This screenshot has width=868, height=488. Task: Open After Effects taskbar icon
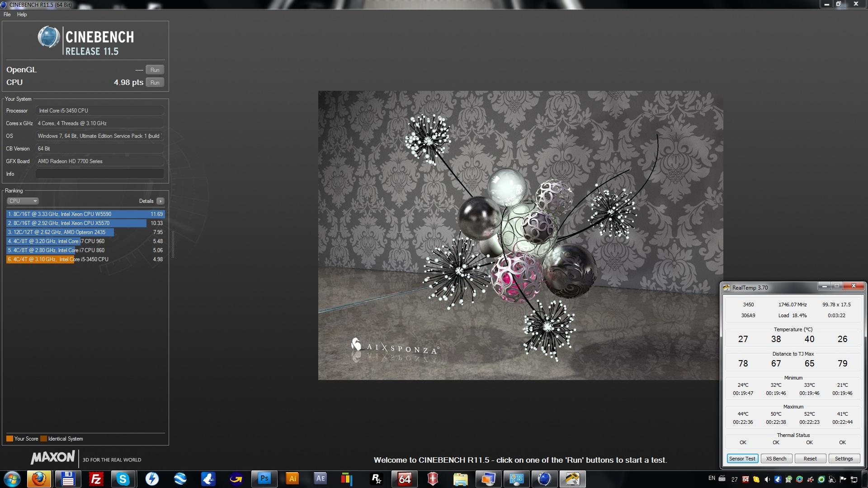click(320, 479)
